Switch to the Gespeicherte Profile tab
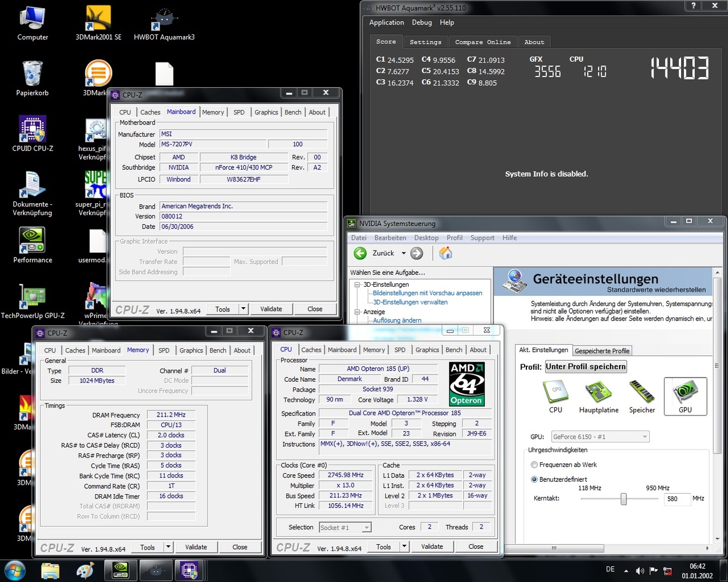Viewport: 728px width, 582px height. 602,351
